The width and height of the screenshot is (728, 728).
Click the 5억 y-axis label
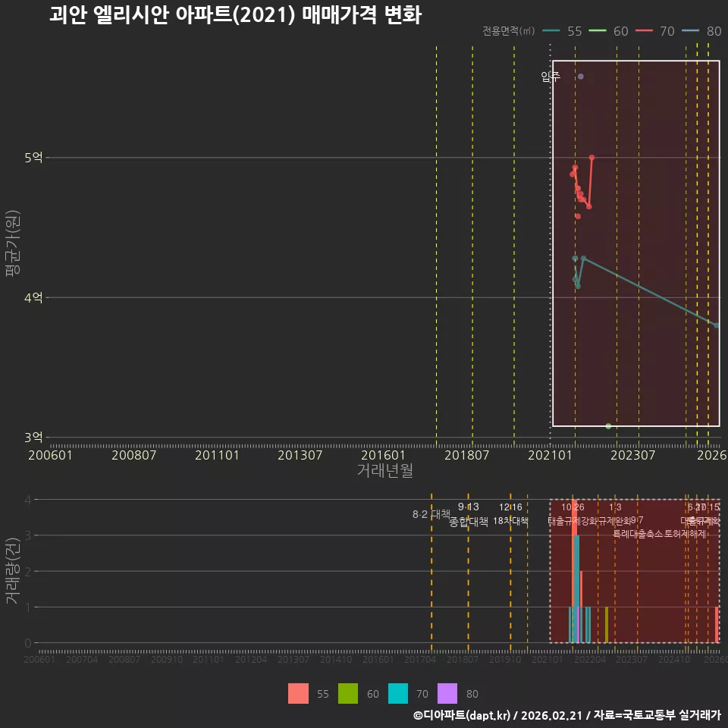33,158
